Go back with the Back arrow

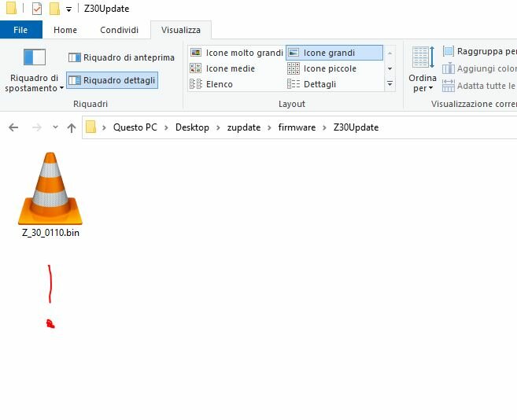point(13,127)
